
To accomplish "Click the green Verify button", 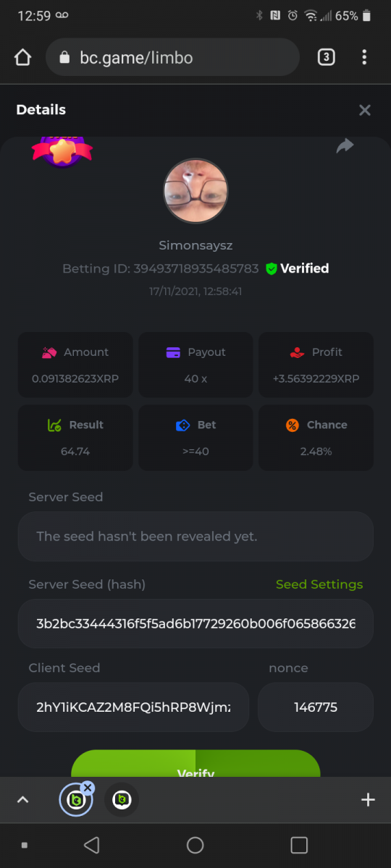I will coord(195,764).
